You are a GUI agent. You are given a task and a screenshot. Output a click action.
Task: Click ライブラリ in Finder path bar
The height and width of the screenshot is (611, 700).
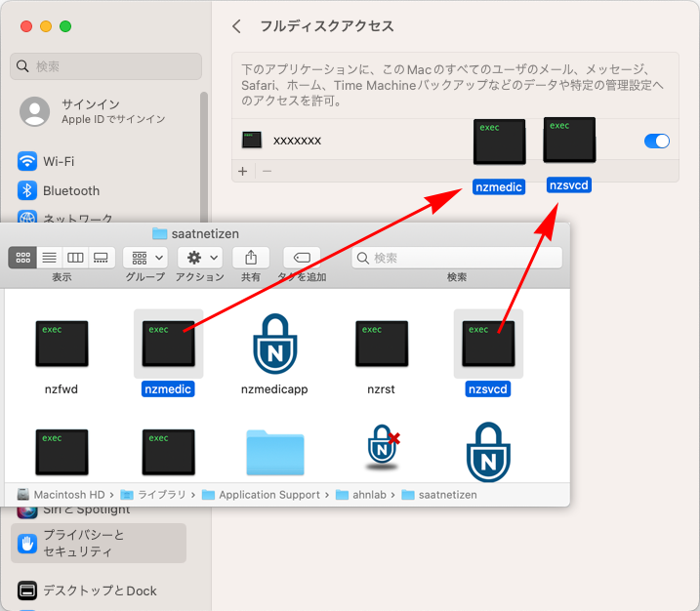pos(154,495)
